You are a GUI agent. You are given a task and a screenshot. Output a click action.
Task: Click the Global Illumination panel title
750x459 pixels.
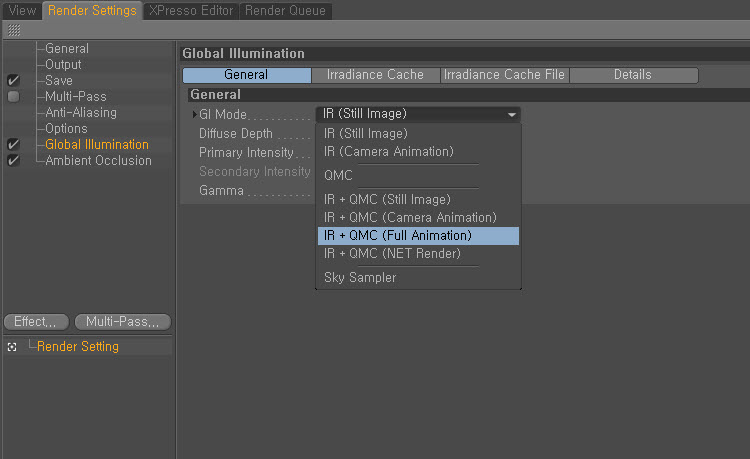pyautogui.click(x=243, y=54)
